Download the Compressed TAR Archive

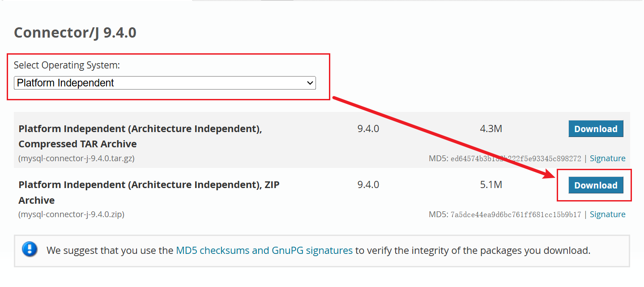[596, 129]
